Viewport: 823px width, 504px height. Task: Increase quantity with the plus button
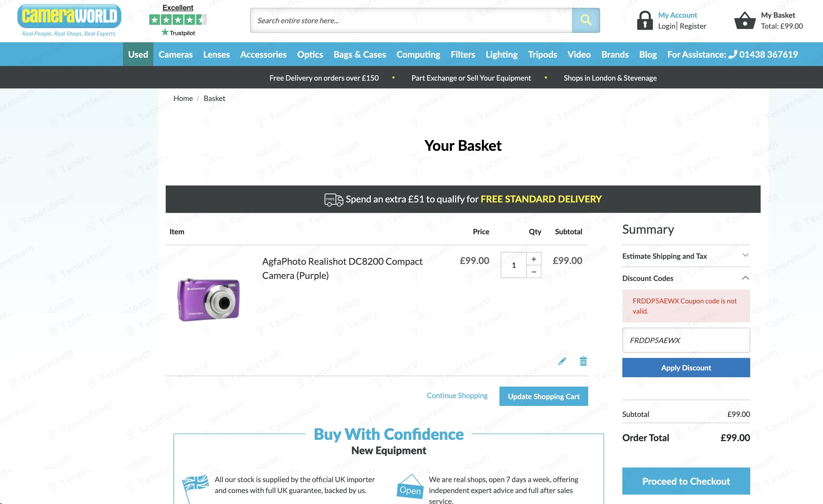point(534,259)
